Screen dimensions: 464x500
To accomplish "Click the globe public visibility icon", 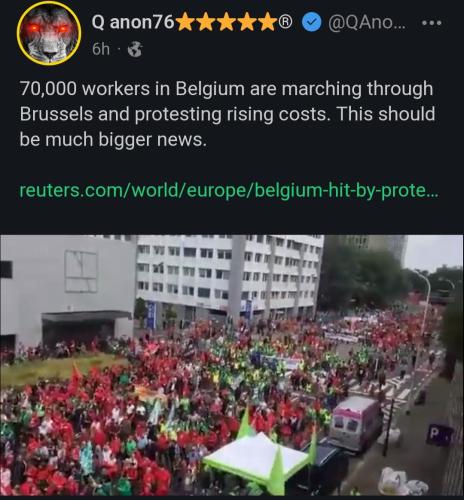I will tap(135, 49).
